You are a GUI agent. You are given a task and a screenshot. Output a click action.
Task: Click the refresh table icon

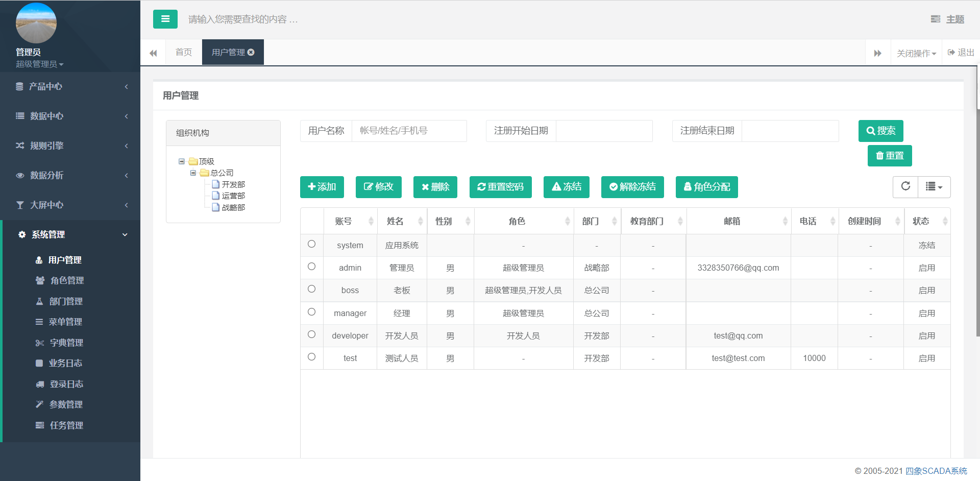click(x=905, y=187)
